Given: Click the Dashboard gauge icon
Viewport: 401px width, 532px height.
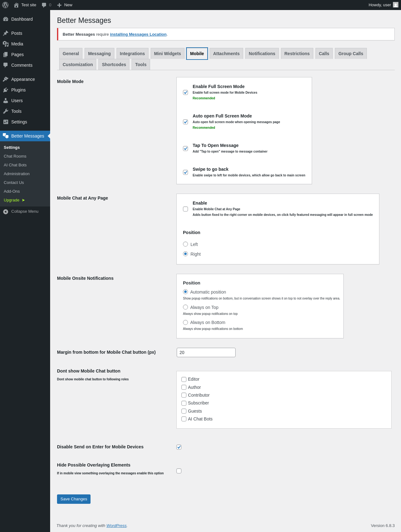Looking at the screenshot, I should [x=6, y=19].
